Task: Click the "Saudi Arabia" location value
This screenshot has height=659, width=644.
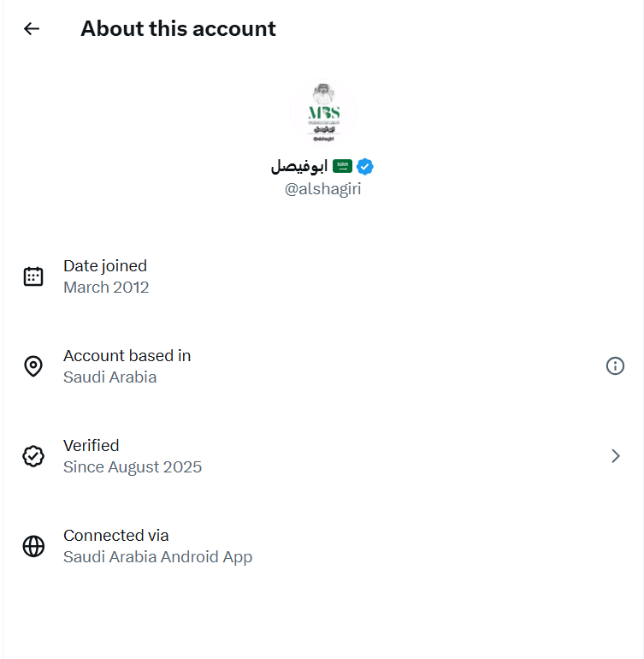Action: (x=109, y=377)
